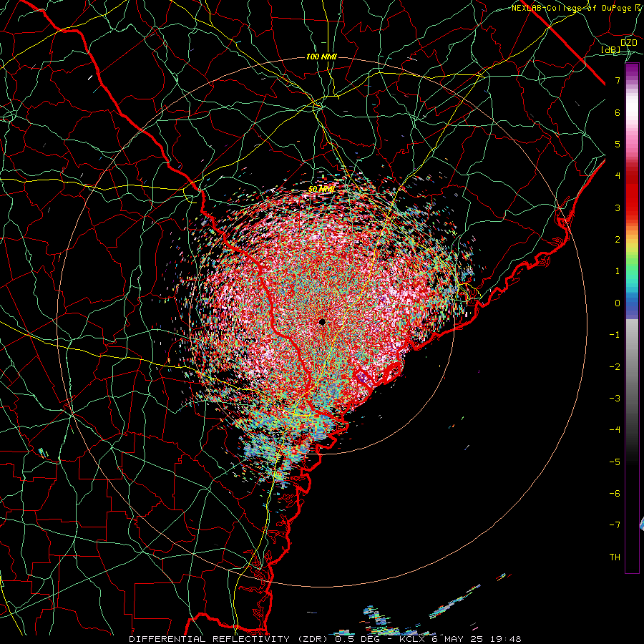Image resolution: width=644 pixels, height=644 pixels.
Task: Click the TH threshold label on scale
Action: (x=615, y=557)
